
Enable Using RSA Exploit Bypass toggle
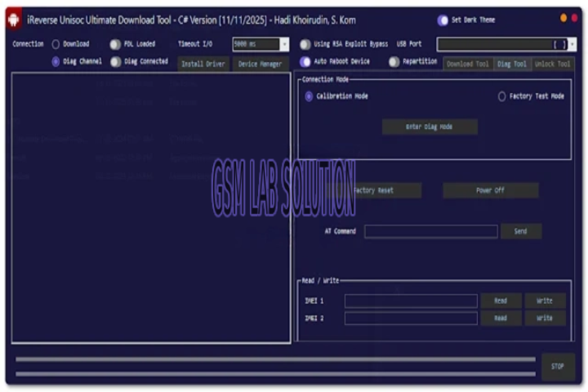pos(305,45)
